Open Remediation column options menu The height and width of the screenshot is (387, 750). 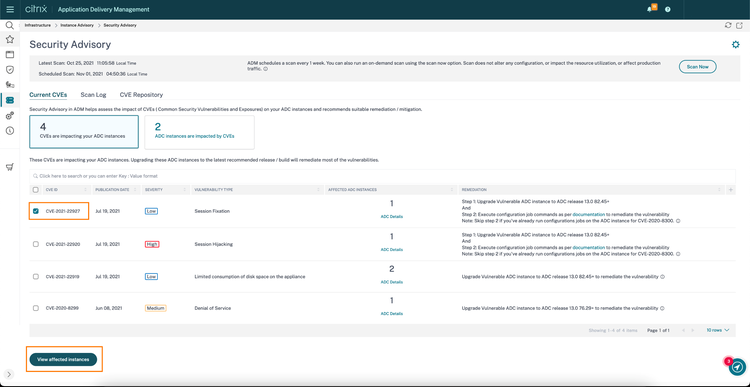(719, 190)
